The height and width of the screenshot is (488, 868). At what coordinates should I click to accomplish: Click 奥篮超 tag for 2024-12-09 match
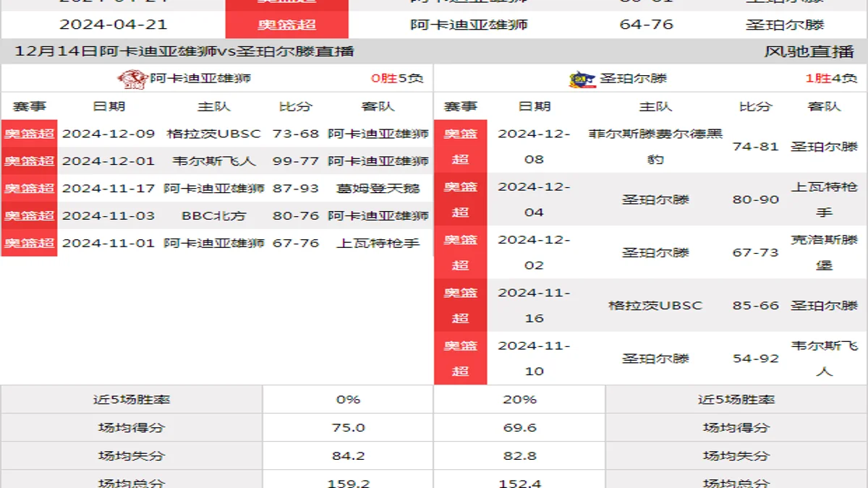tap(29, 134)
